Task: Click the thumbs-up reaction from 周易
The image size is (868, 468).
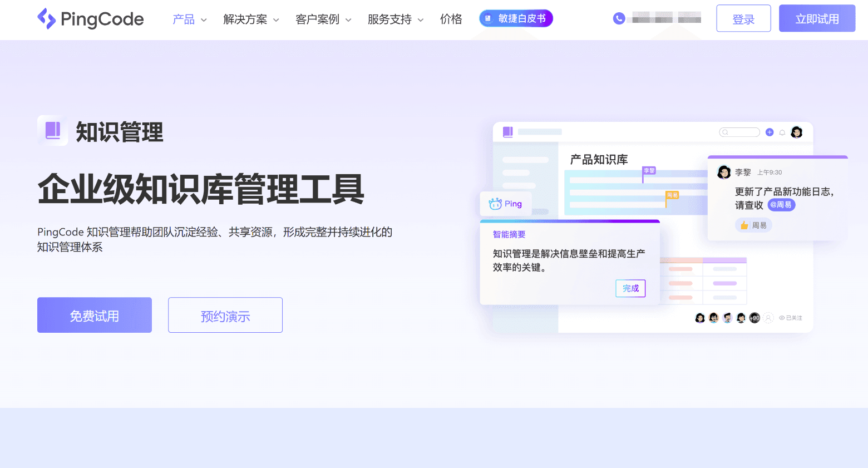Action: 753,225
